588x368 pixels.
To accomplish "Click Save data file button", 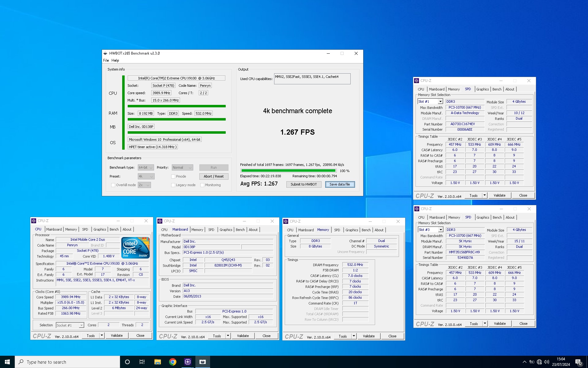I will (340, 184).
